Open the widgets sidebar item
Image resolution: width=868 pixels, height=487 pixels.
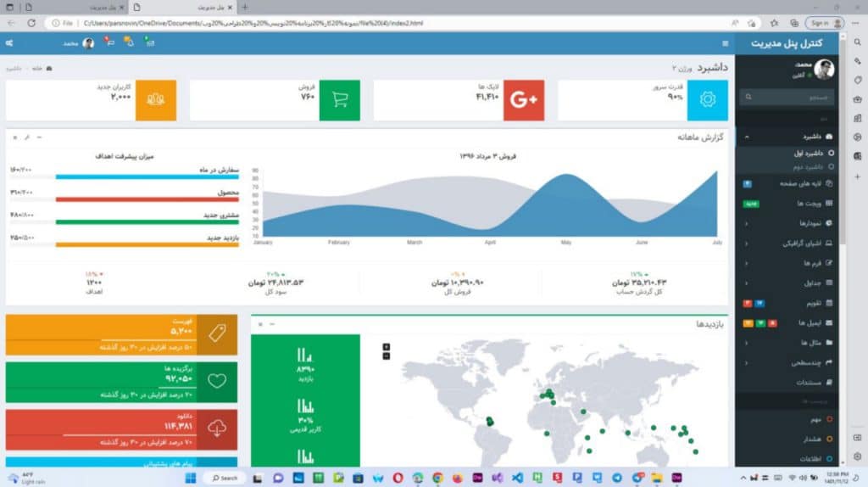pos(787,204)
